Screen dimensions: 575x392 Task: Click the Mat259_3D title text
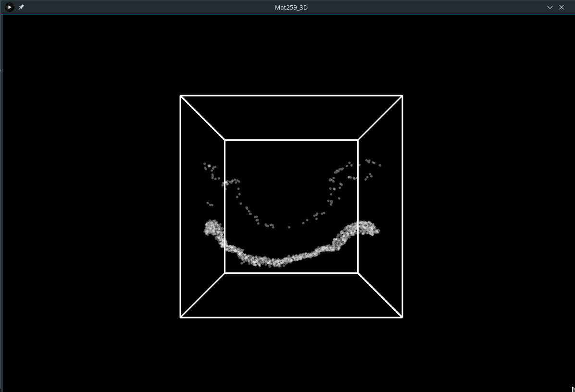(291, 7)
